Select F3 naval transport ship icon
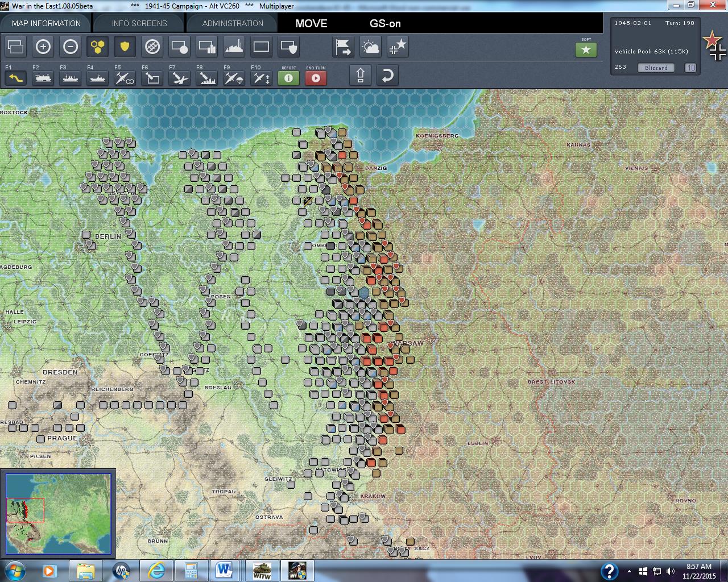This screenshot has width=728, height=582. (x=70, y=77)
